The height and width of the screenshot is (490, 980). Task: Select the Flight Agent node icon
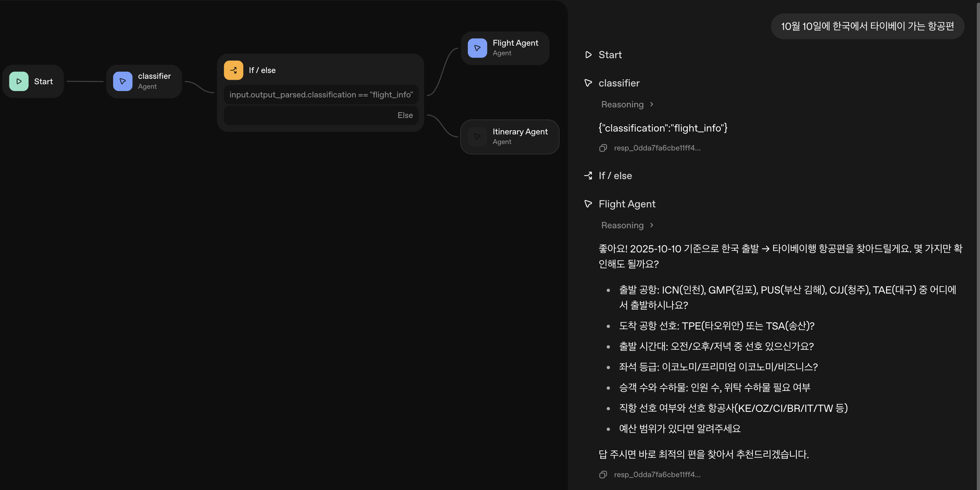(x=477, y=48)
